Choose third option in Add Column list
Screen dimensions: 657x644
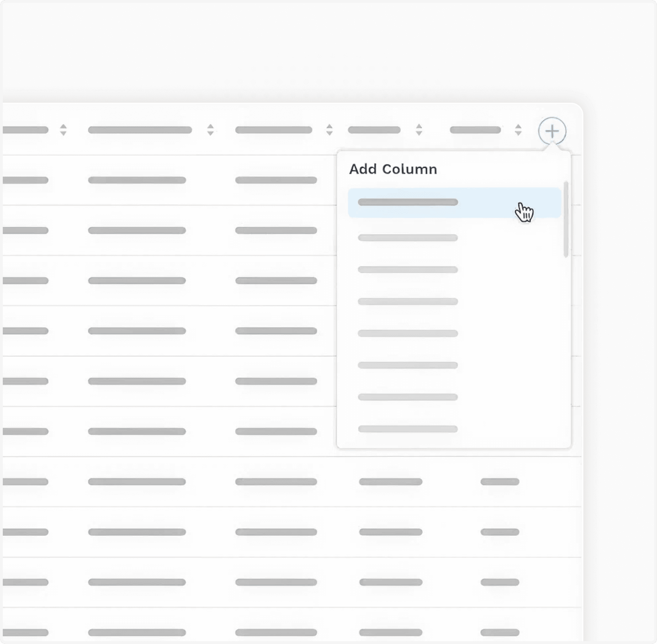[x=408, y=270]
